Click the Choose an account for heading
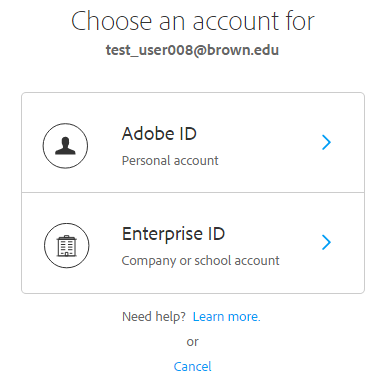Screen dimensions: 382x392 coord(193,21)
